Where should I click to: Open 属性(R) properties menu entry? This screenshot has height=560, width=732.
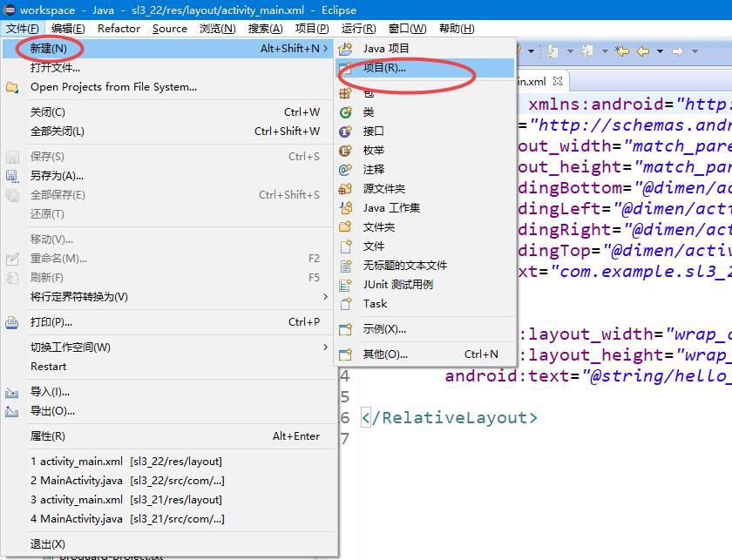167,436
